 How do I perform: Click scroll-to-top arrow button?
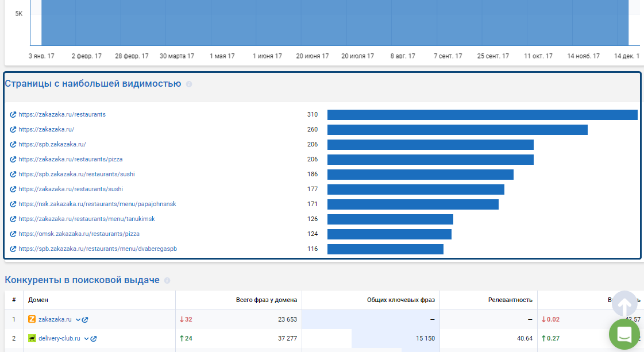(624, 304)
